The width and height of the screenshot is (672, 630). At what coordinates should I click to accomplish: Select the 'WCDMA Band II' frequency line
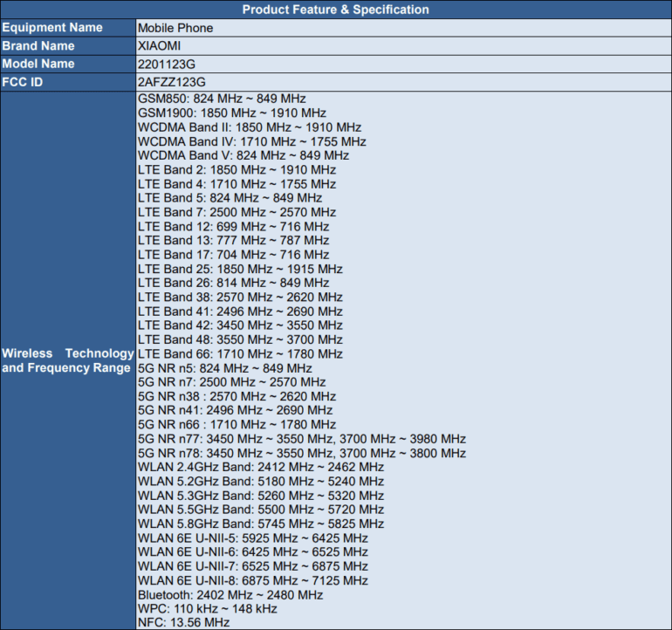click(x=250, y=127)
